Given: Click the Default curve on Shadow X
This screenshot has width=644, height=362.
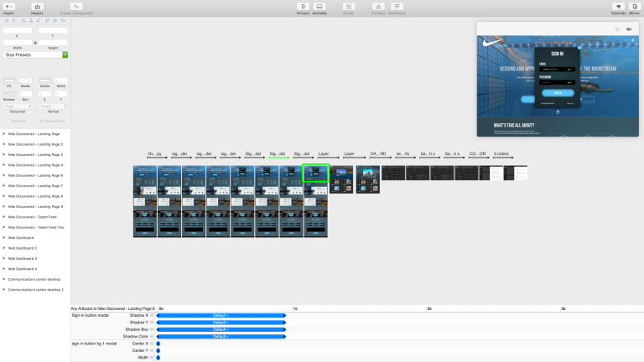Looking at the screenshot, I should click(221, 315).
